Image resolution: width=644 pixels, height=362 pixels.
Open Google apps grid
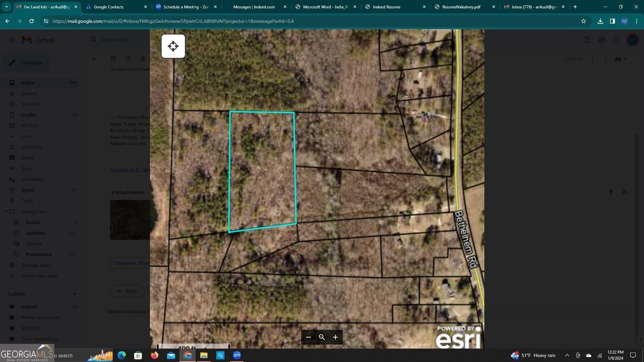616,40
